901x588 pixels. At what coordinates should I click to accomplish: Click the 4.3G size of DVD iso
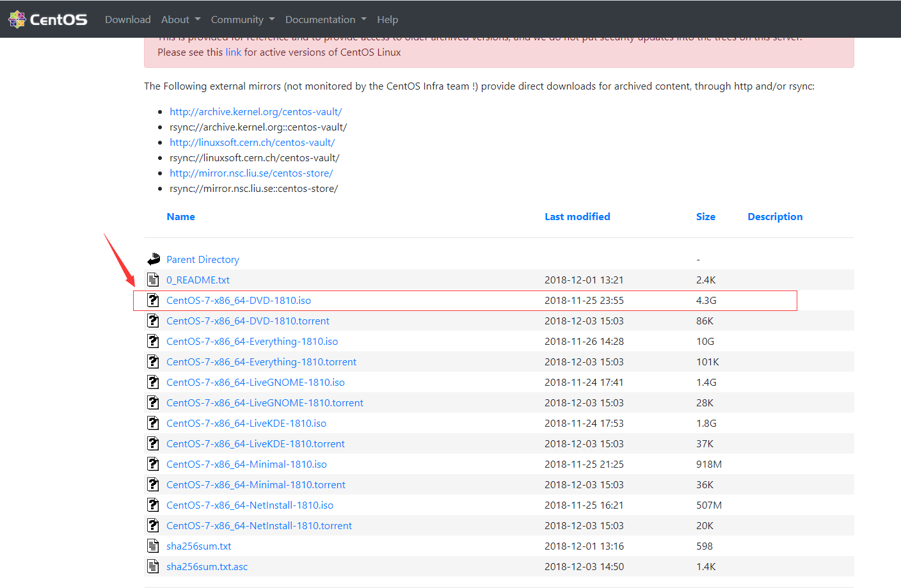click(x=706, y=300)
